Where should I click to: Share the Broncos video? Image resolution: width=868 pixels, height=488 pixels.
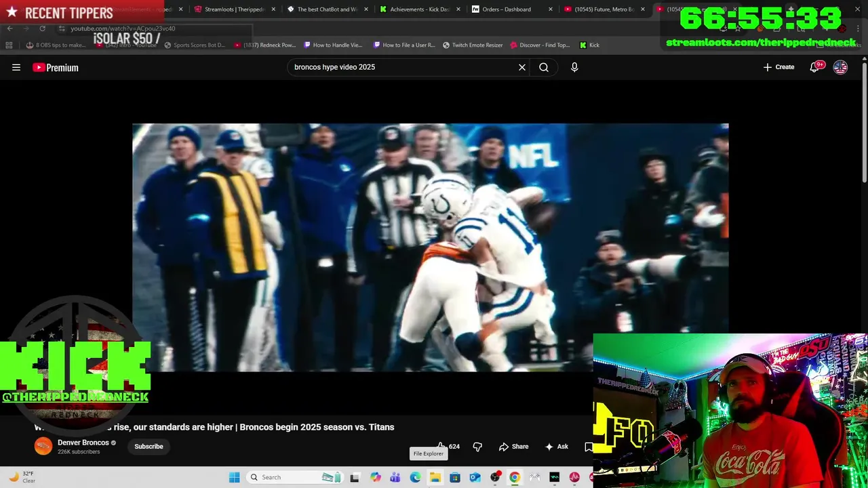513,447
